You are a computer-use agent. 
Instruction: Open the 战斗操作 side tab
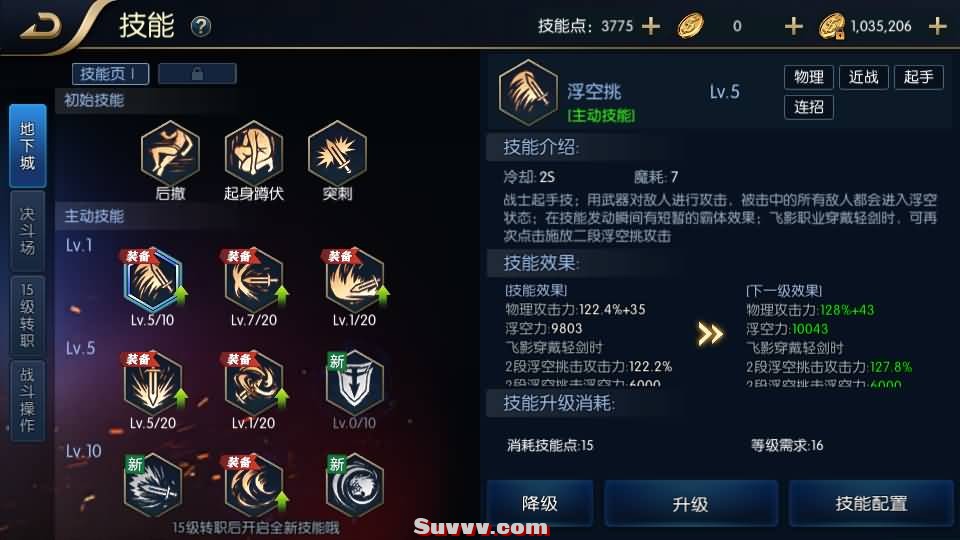tap(28, 400)
